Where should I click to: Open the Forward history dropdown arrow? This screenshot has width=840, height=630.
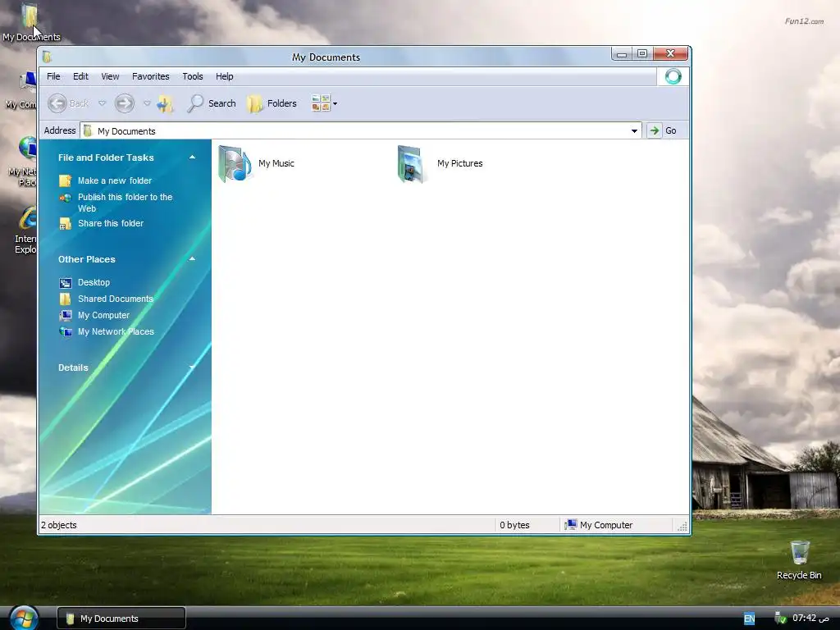click(147, 103)
